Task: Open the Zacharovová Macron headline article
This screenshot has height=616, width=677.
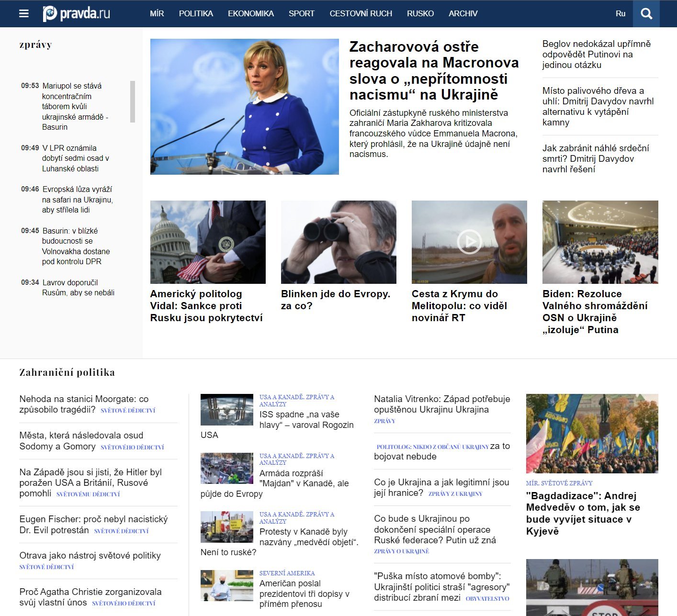Action: (x=434, y=70)
